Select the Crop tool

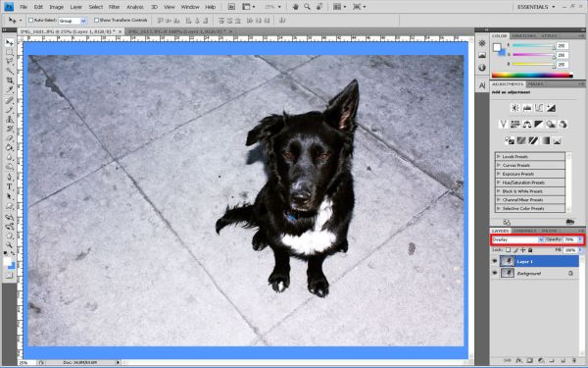pos(10,80)
